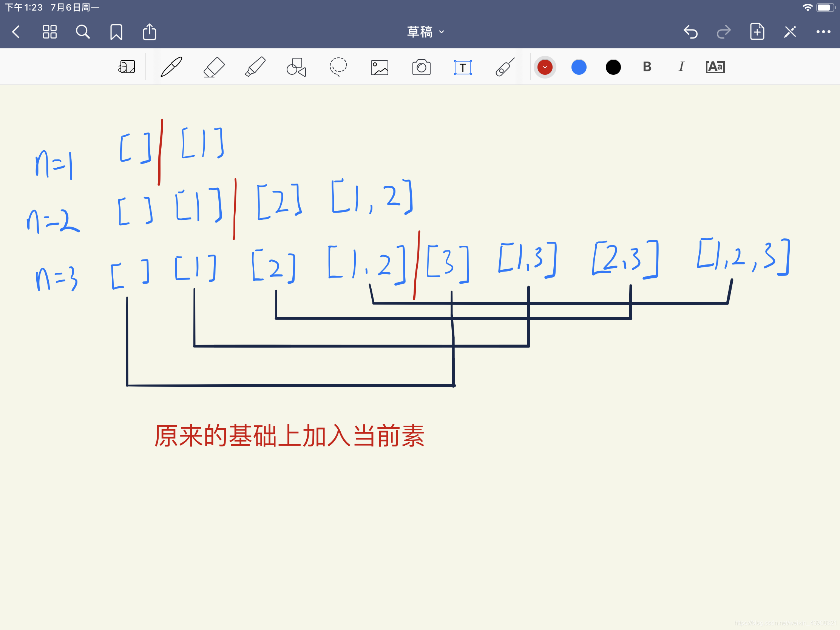The width and height of the screenshot is (840, 630).
Task: Activate the laser pointer tool
Action: click(x=505, y=67)
